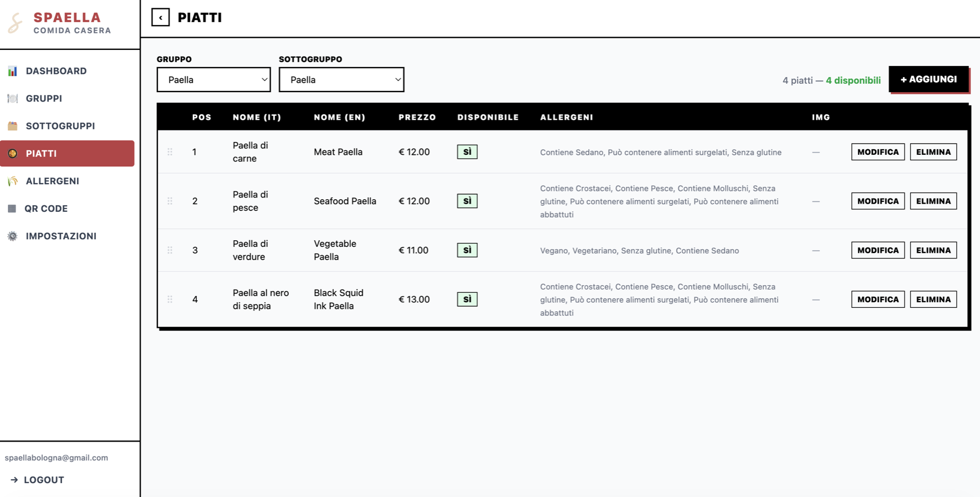Toggle availability SÌ for Seafood Paella

pos(467,201)
